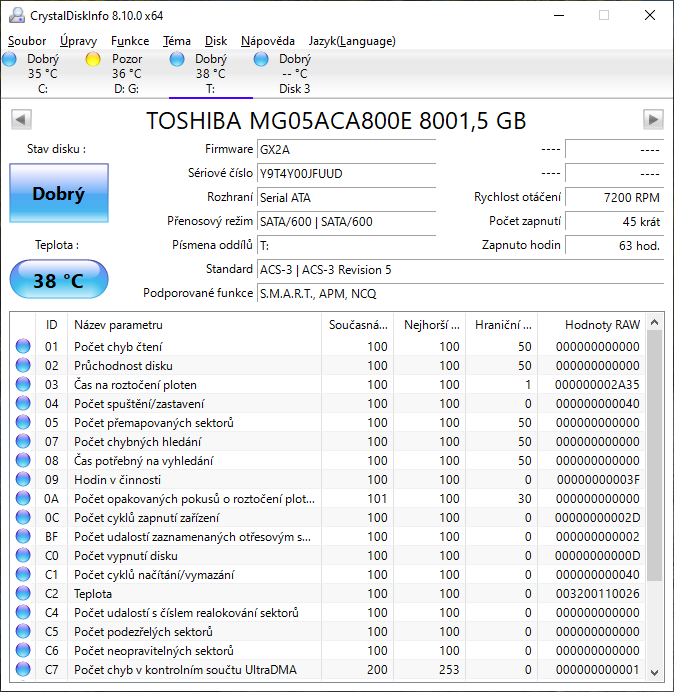
Task: Select the yellow Pozor status disk D: G:
Action: point(93,60)
